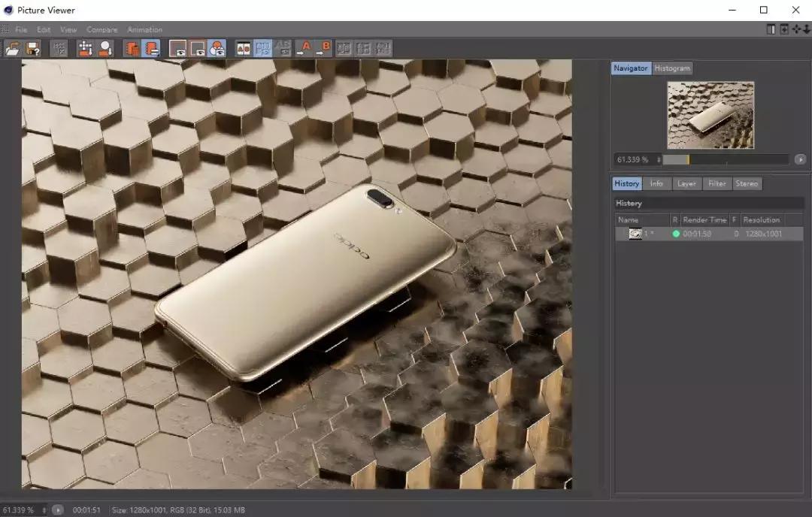Image resolution: width=812 pixels, height=517 pixels.
Task: Click the Set as A compare icon
Action: tap(303, 49)
